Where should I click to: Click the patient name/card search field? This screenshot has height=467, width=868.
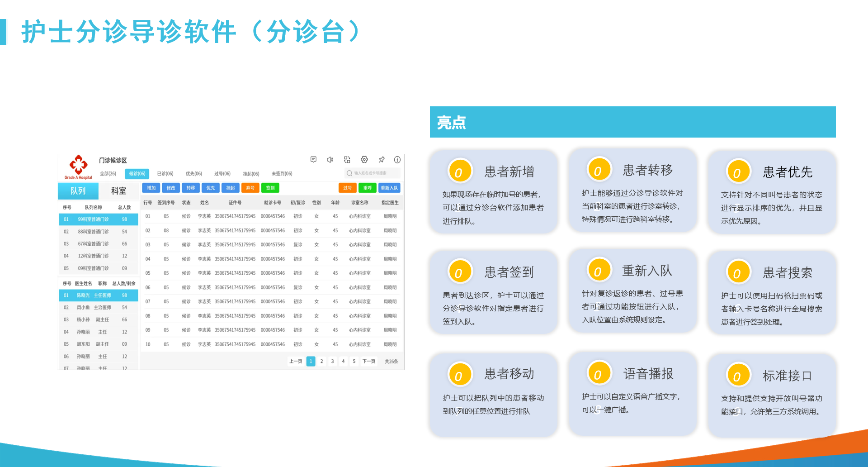375,173
